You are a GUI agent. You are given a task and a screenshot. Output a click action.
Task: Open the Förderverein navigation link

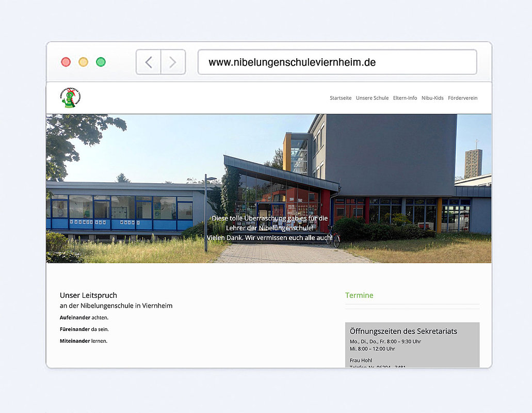[462, 98]
